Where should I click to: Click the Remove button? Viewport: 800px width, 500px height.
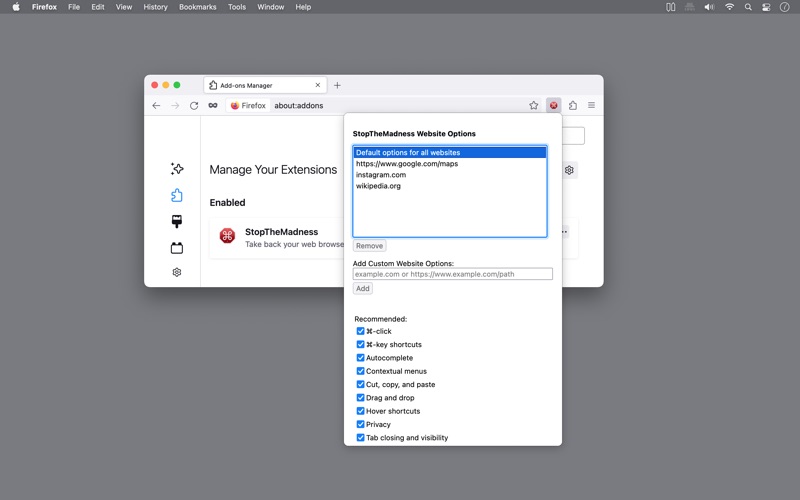click(x=369, y=245)
